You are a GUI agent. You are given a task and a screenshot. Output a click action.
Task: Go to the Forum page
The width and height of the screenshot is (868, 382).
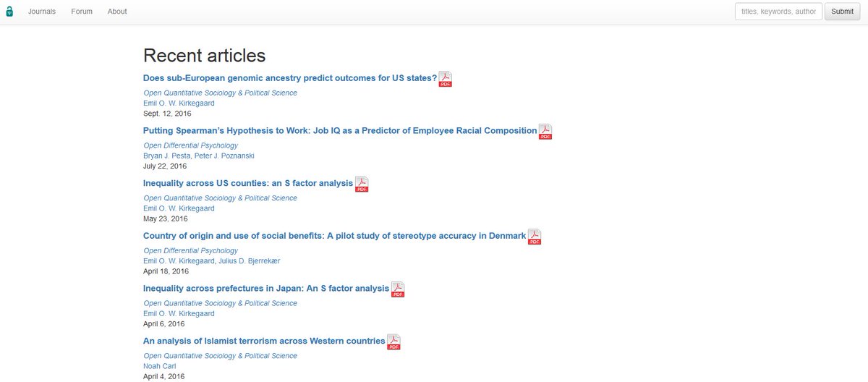click(x=82, y=12)
